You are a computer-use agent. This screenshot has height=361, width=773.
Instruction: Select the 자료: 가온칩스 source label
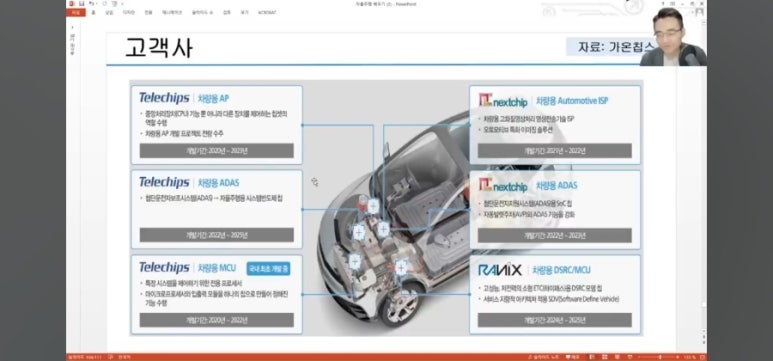tap(616, 47)
